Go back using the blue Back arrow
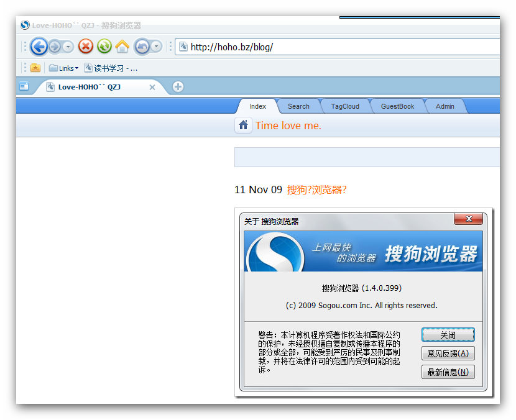This screenshot has width=516, height=420. [39, 47]
